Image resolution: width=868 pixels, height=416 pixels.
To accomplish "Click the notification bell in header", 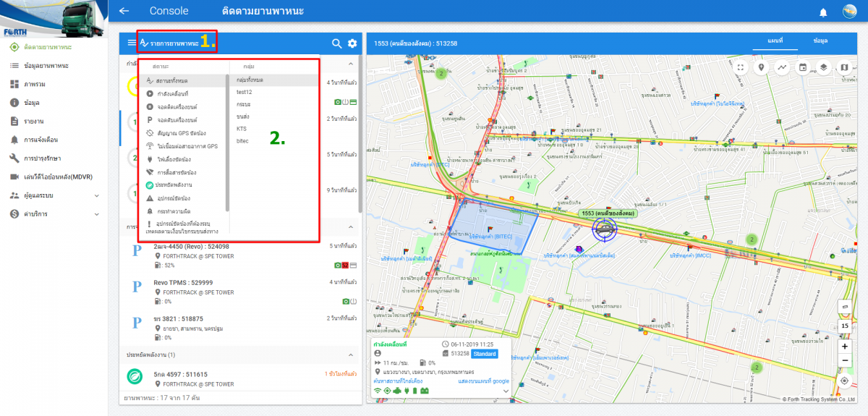I will point(823,12).
